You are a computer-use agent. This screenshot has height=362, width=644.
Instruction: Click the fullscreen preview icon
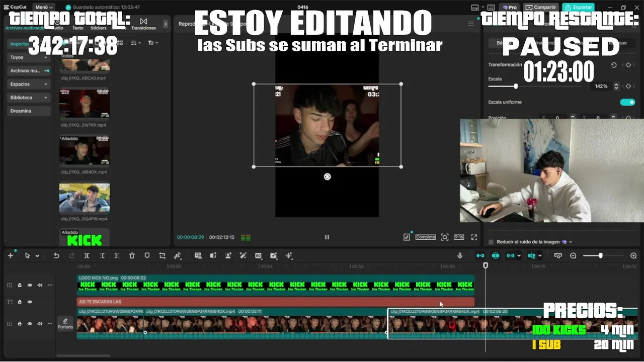click(x=474, y=237)
